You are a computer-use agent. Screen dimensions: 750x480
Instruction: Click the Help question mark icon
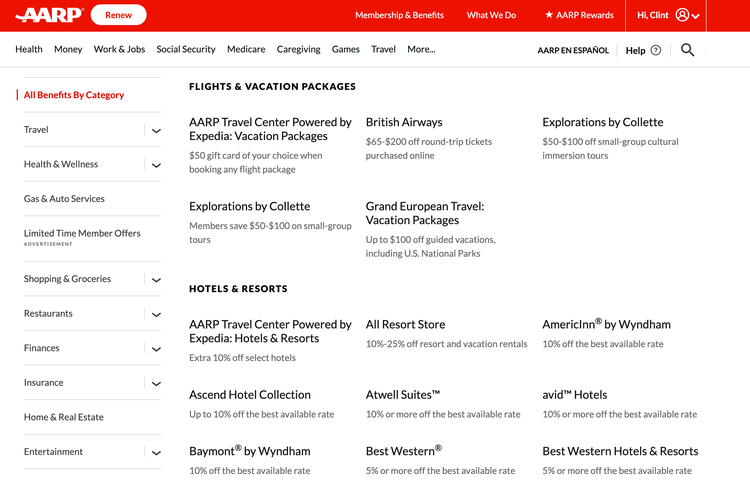pyautogui.click(x=656, y=50)
